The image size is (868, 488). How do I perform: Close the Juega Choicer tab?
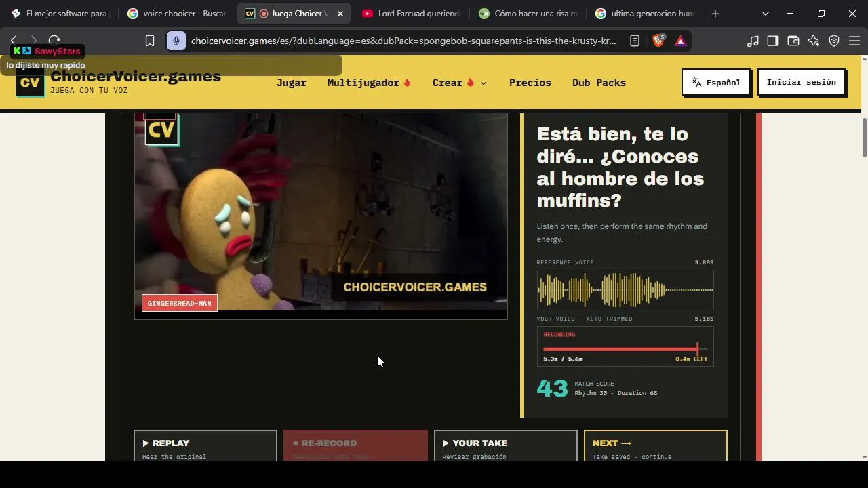[x=340, y=14]
